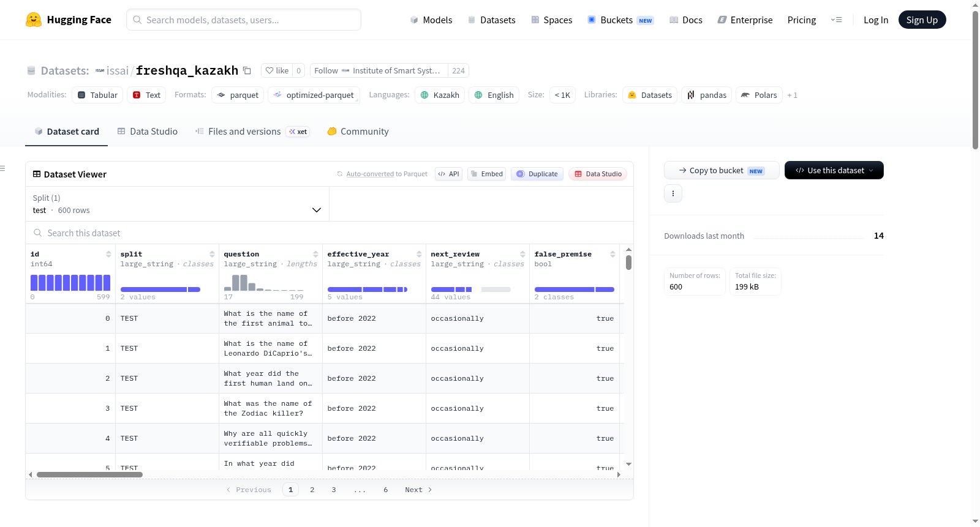Select the parquet format tag
This screenshot has width=980, height=527.
pos(238,95)
